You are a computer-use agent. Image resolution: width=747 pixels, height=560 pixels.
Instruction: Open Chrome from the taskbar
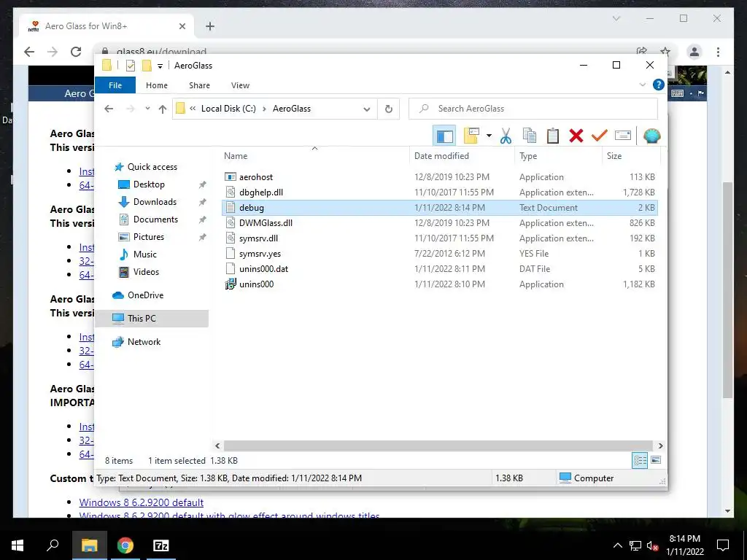tap(125, 545)
